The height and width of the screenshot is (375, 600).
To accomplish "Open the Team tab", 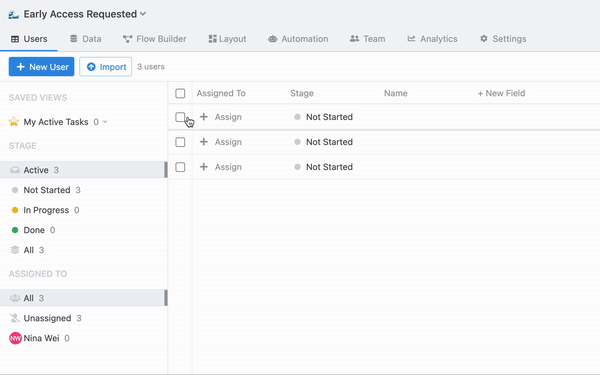I will 367,39.
